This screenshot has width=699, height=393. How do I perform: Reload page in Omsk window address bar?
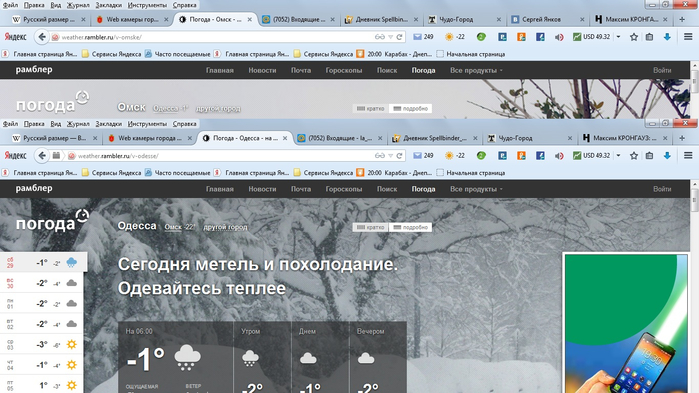pyautogui.click(x=399, y=37)
